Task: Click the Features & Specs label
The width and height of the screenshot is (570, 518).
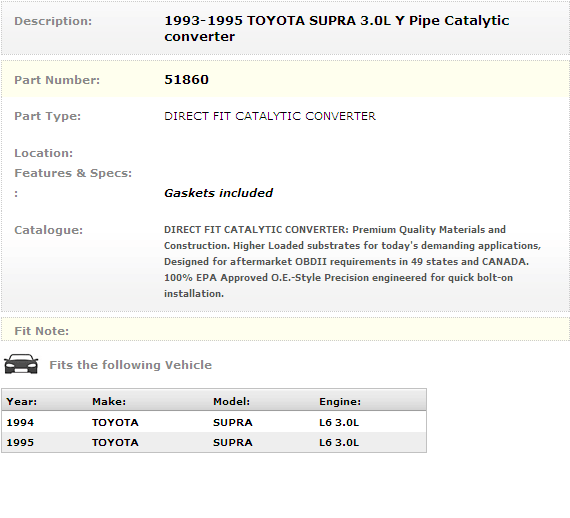Action: pos(73,173)
